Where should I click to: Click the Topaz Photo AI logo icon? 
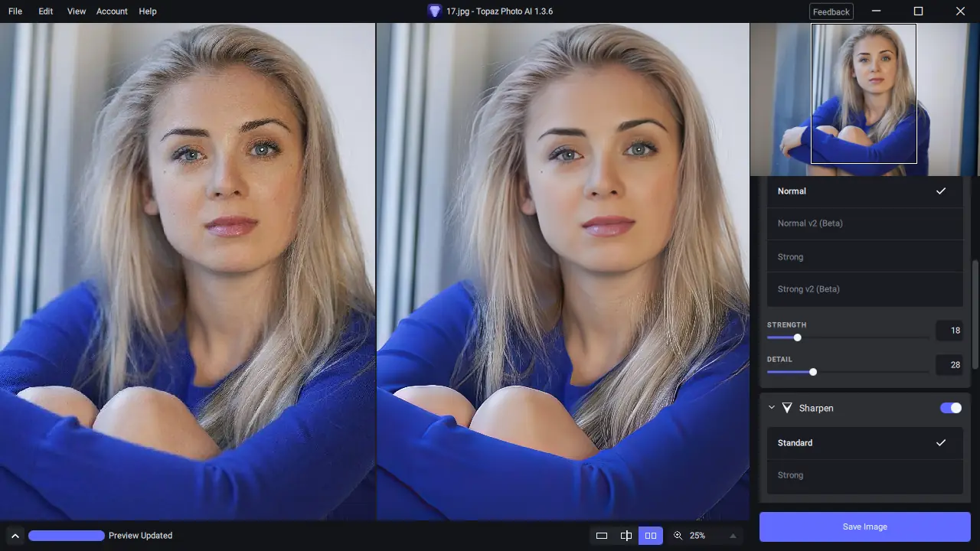[435, 11]
